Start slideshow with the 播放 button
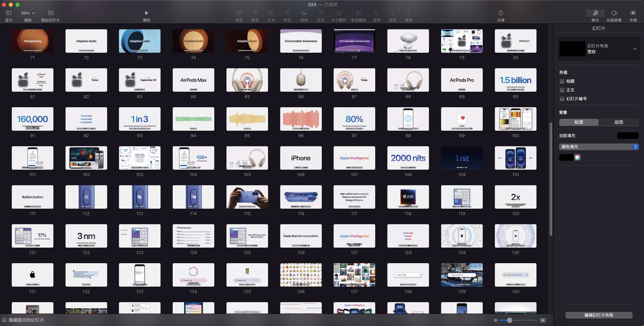Image resolution: width=644 pixels, height=326 pixels. [146, 13]
